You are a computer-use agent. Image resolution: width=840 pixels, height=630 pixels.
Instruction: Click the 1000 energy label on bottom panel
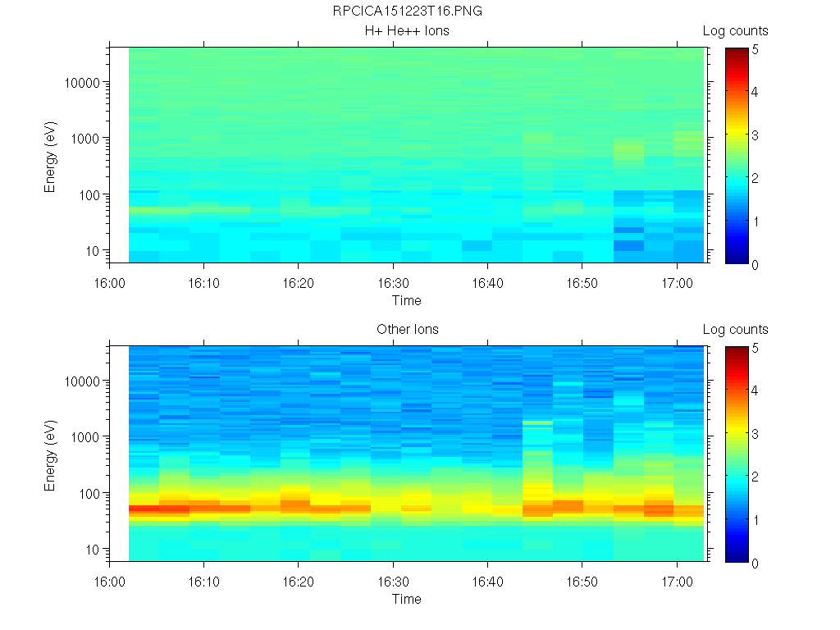[85, 438]
